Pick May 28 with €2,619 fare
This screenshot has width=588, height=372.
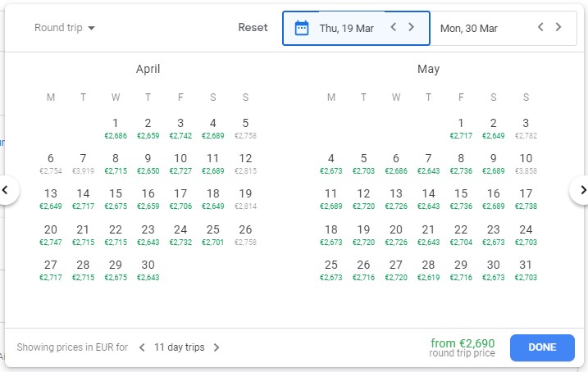[x=428, y=269]
